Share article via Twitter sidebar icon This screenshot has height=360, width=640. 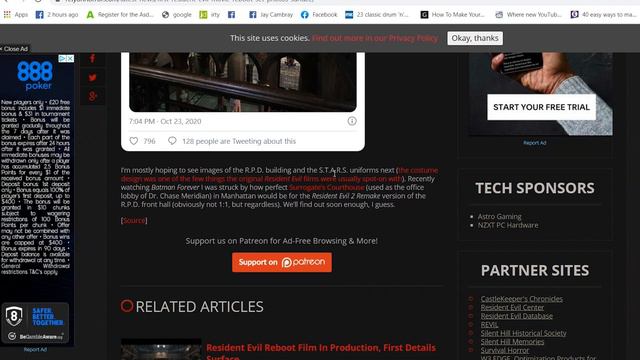93,78
